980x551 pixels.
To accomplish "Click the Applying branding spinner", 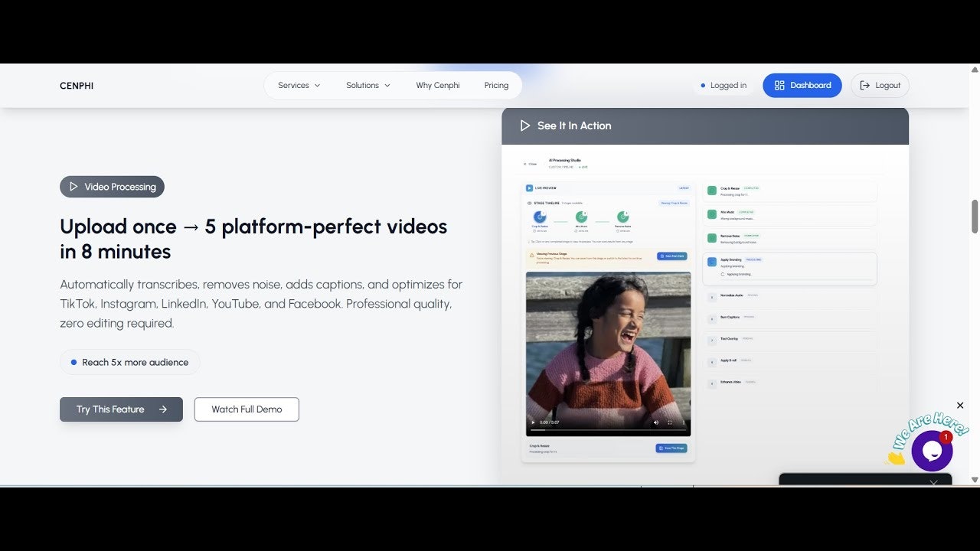I will [x=722, y=274].
